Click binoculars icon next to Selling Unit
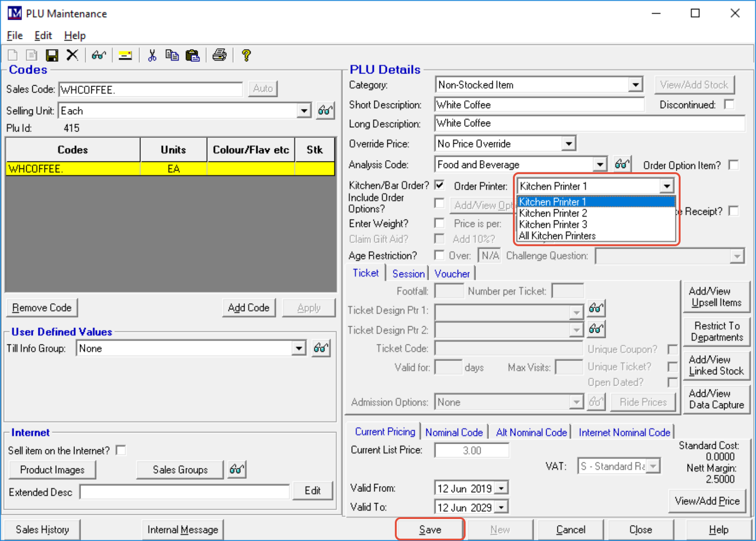The height and width of the screenshot is (541, 756). pos(325,111)
